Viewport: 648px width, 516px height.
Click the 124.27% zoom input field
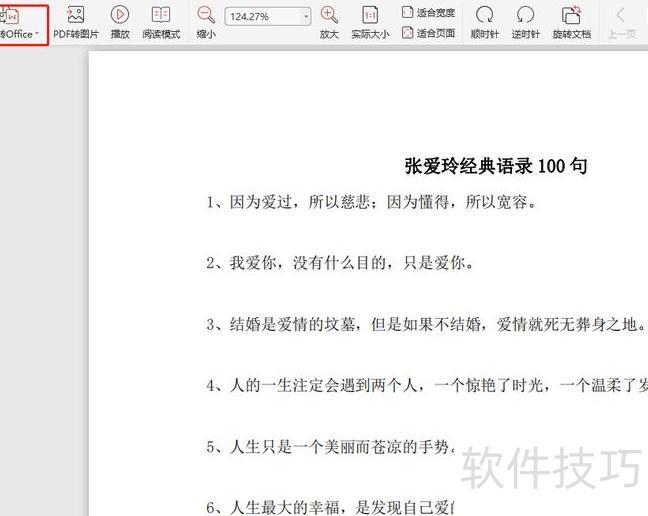pyautogui.click(x=263, y=17)
